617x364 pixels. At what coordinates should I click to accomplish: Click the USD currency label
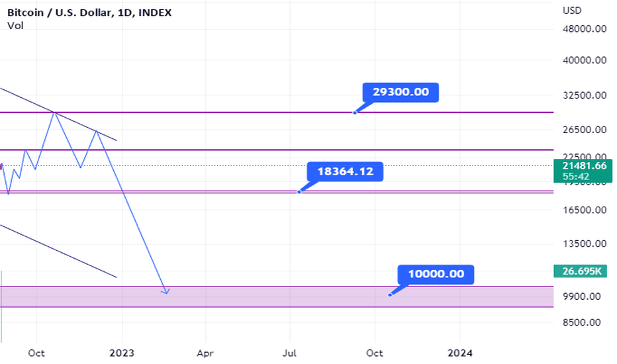(572, 11)
